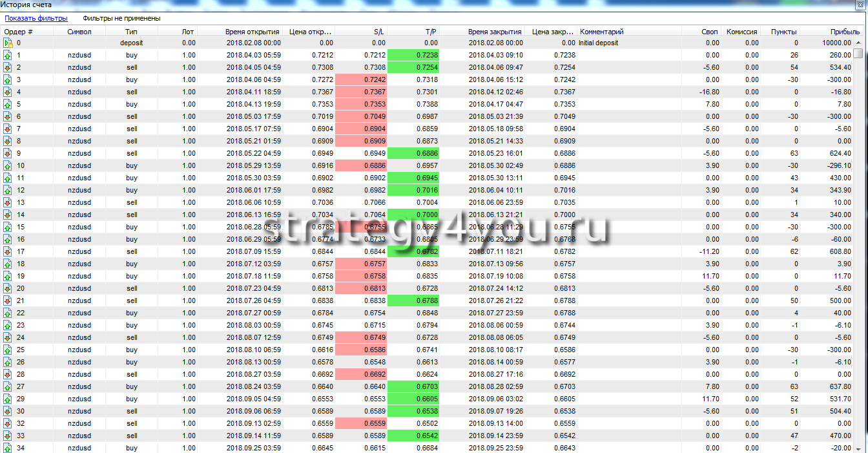Click the deposit icon for order 0
868x453 pixels.
8,43
